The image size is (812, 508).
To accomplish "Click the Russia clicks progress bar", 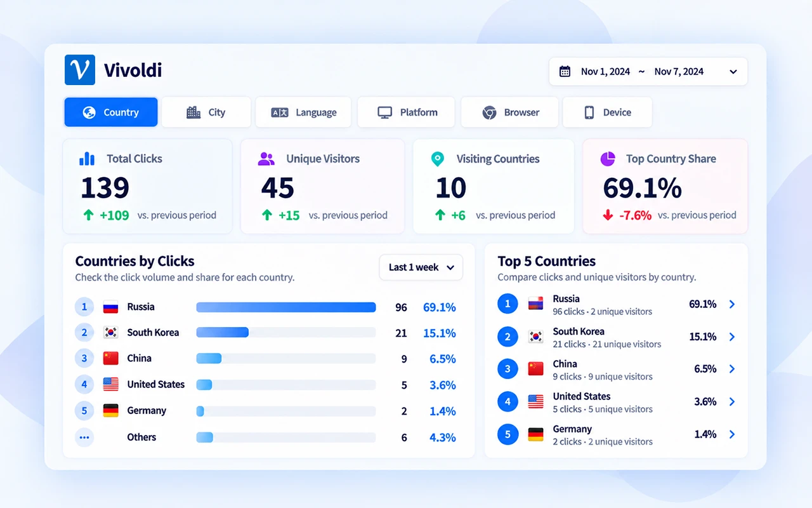I will coord(286,307).
